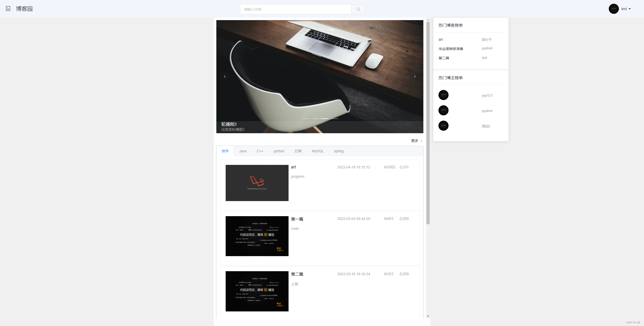Image resolution: width=644 pixels, height=326 pixels.
Task: Click the search magnifier icon button
Action: point(358,9)
